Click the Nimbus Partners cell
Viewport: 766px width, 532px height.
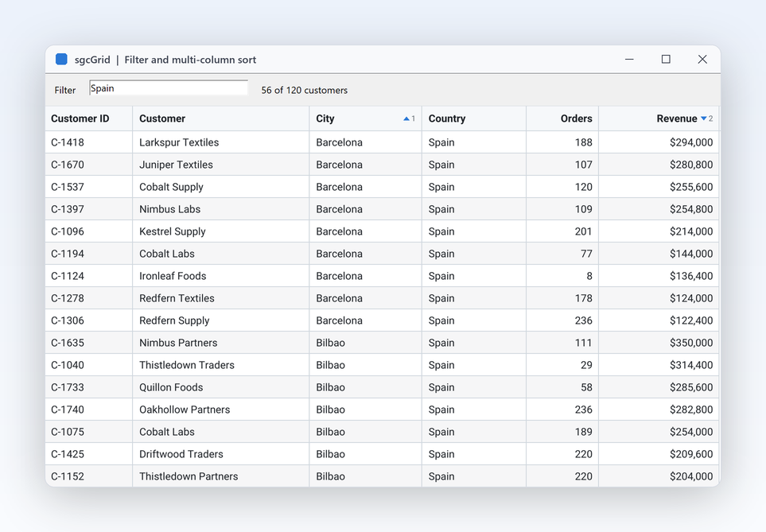(x=221, y=343)
